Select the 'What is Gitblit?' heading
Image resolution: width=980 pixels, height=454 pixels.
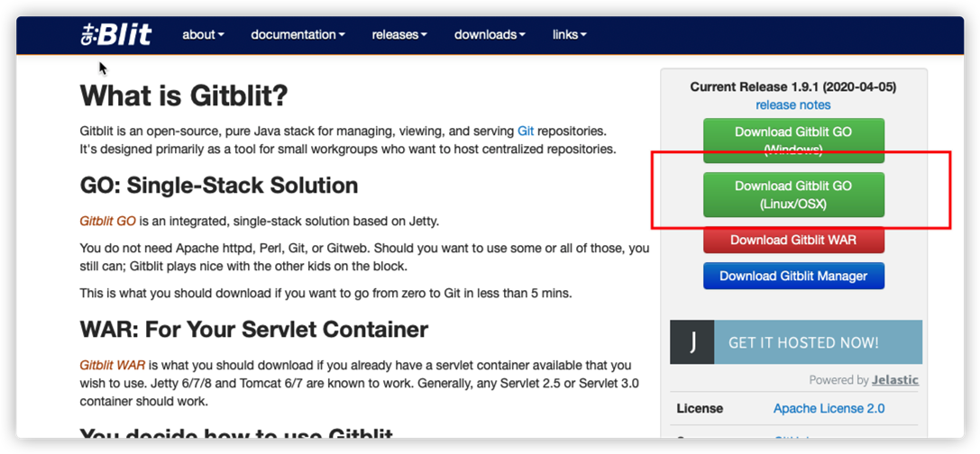click(185, 96)
